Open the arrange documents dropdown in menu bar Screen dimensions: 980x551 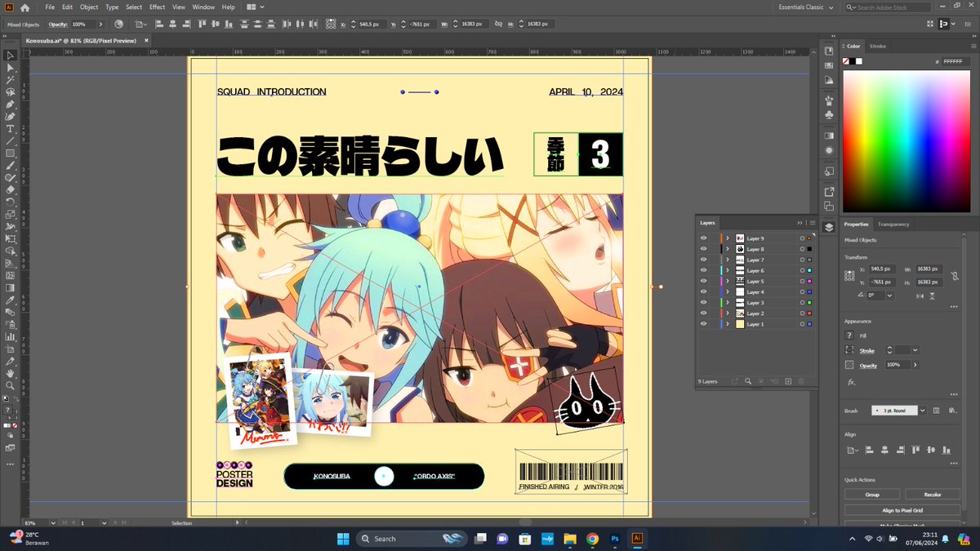tap(255, 7)
